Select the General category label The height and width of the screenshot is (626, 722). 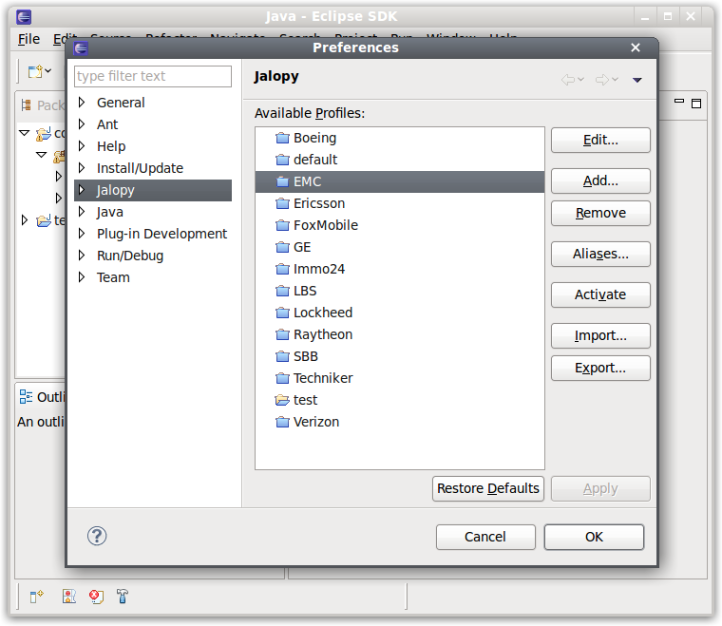coord(121,103)
